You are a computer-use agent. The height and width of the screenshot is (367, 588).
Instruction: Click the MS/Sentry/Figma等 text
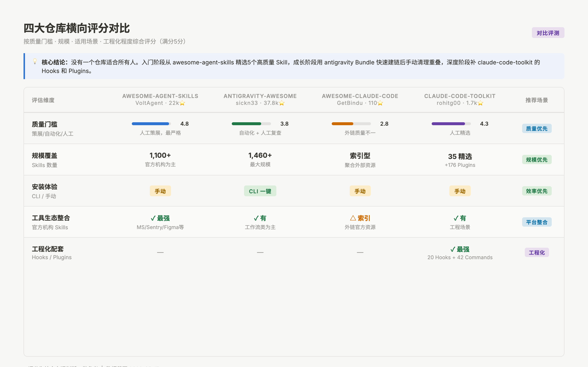[160, 227]
